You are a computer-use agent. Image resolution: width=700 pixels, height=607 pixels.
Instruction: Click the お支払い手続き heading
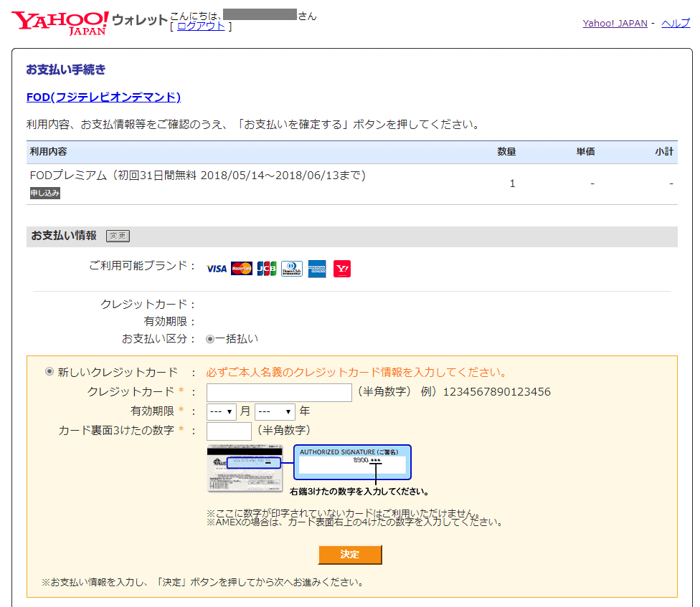click(x=66, y=70)
